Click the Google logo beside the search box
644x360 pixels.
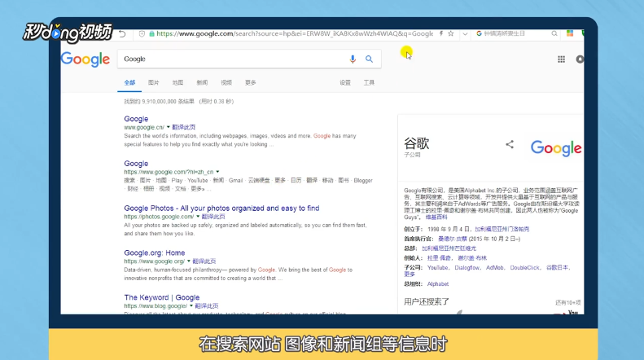pos(85,59)
